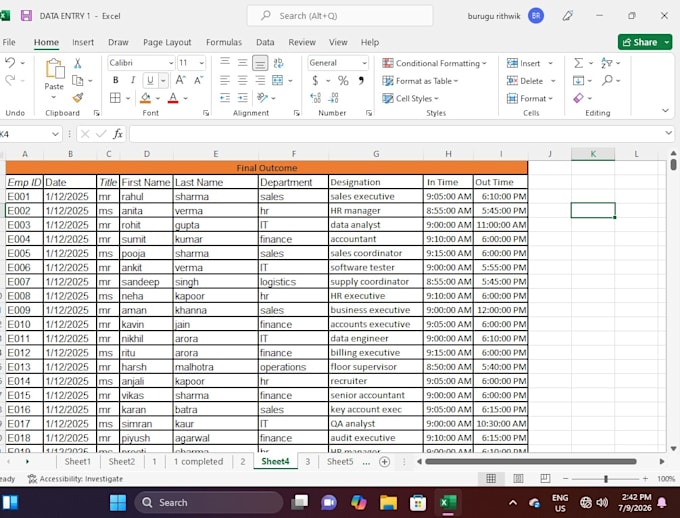Screen dimensions: 680x518
Task: Click the zoom slider handle
Action: coord(606,479)
